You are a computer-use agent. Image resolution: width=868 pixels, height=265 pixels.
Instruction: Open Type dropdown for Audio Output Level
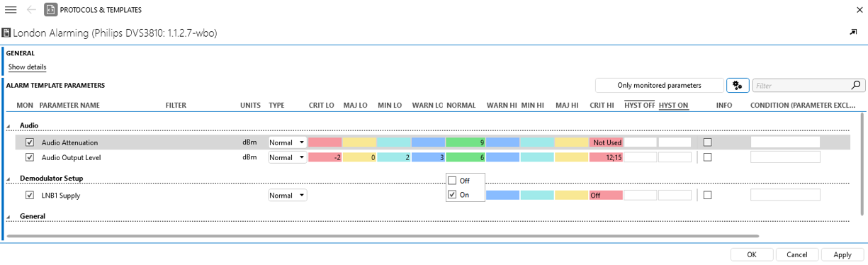pos(287,157)
